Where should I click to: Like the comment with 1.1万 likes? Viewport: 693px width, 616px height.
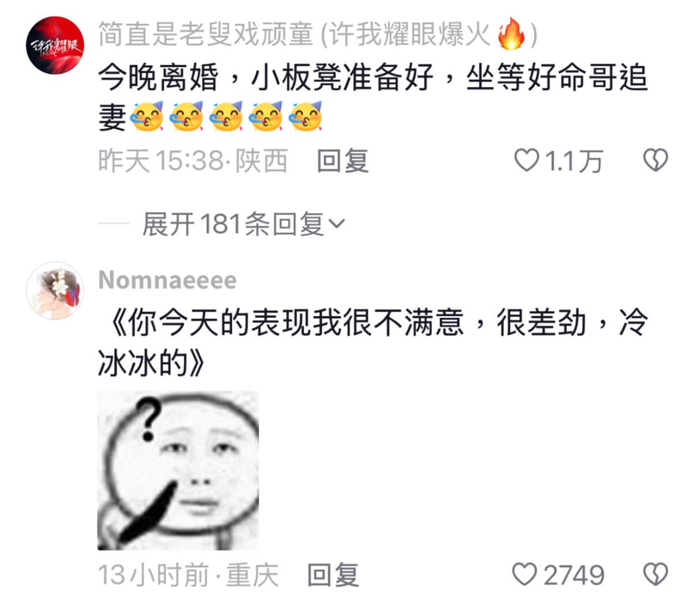tap(526, 160)
